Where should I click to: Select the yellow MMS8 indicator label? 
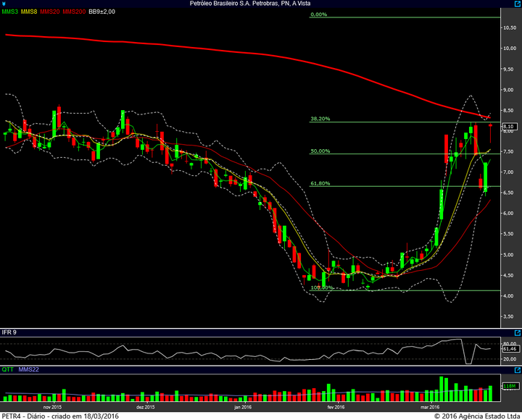29,12
